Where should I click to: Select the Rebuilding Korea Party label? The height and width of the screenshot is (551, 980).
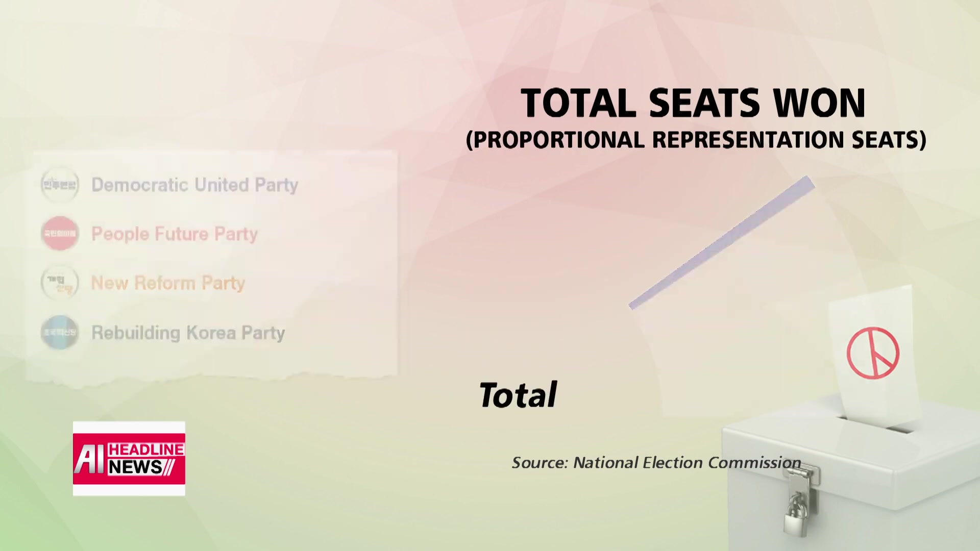point(188,333)
